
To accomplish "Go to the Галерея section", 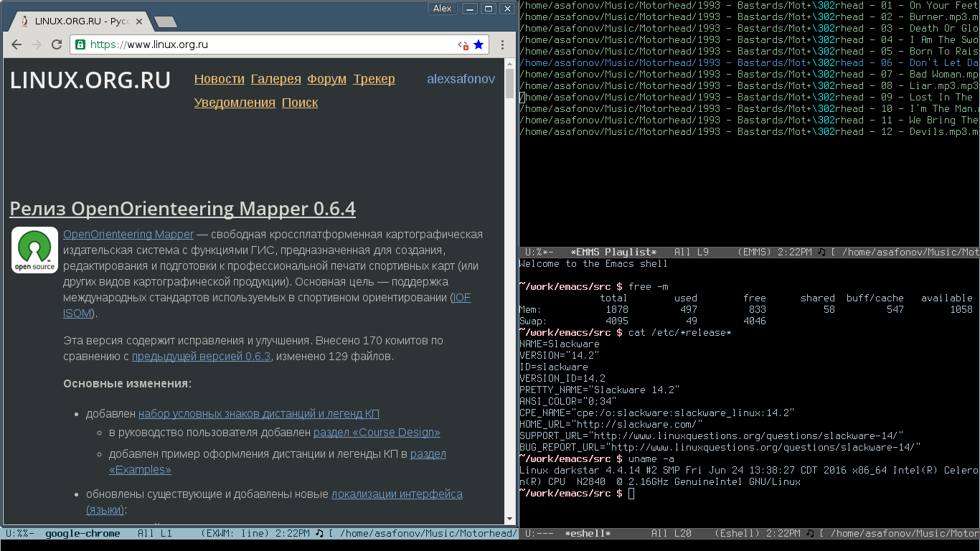I will (x=275, y=79).
